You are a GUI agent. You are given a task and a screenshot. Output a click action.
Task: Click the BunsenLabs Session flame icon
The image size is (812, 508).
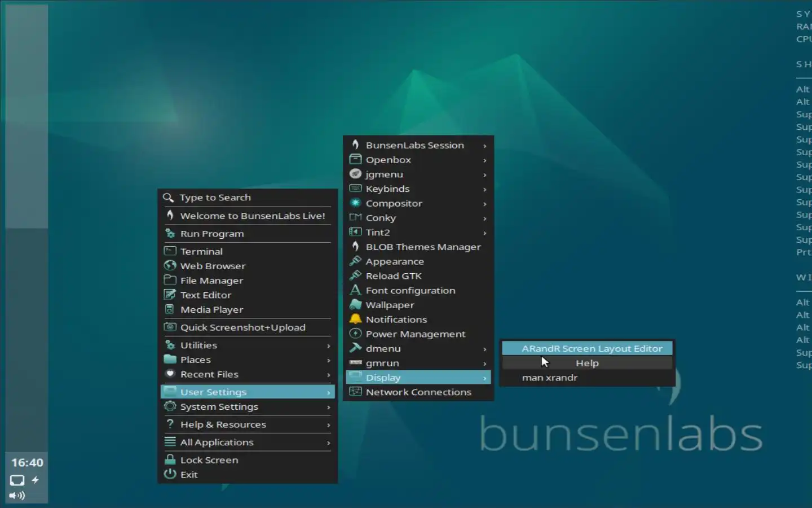coord(355,144)
